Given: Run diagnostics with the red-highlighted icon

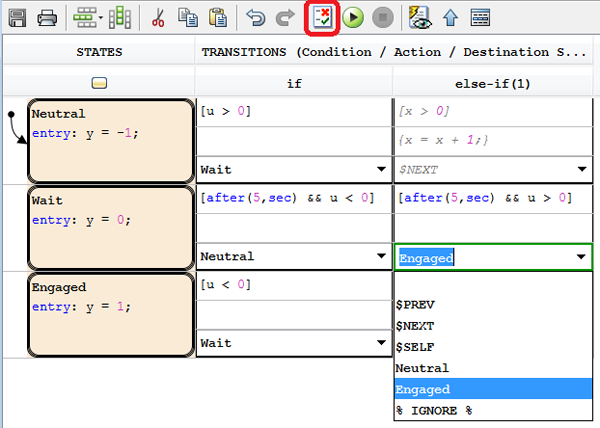Looking at the screenshot, I should (x=322, y=17).
